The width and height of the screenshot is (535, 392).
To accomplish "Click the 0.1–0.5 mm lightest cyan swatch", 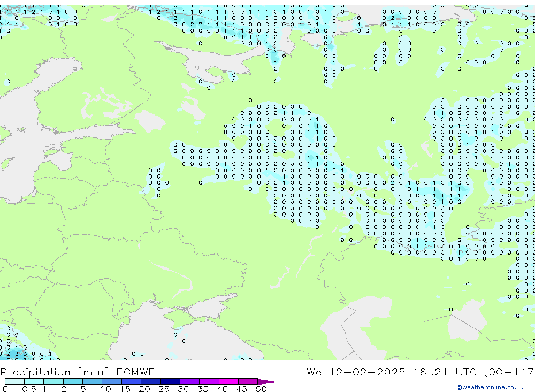I will click(14, 381).
